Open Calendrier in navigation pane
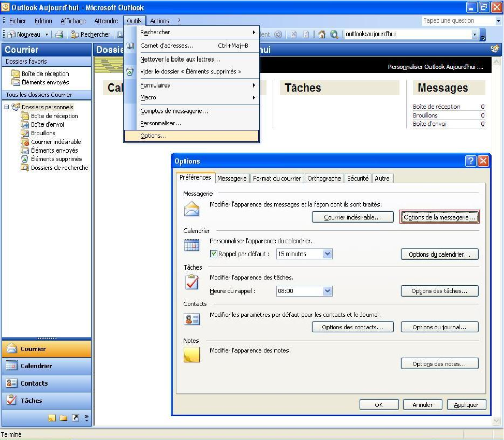 point(47,366)
